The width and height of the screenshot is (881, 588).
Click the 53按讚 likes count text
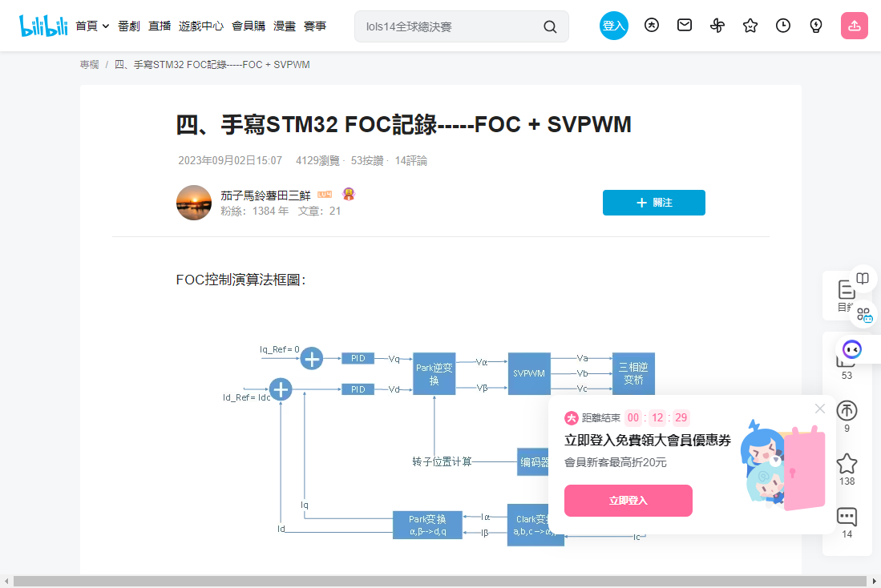pos(367,161)
